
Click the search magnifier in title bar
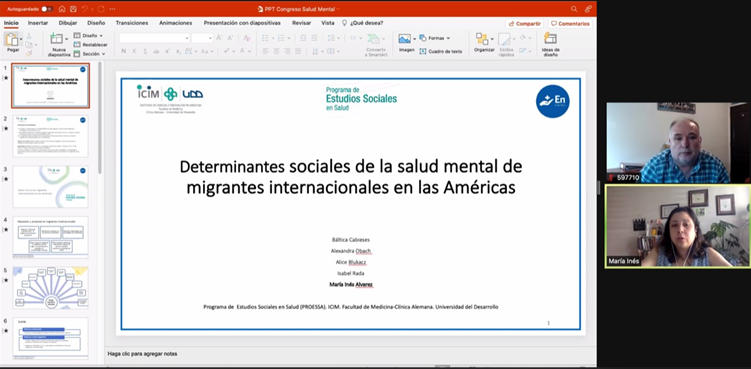pos(574,9)
